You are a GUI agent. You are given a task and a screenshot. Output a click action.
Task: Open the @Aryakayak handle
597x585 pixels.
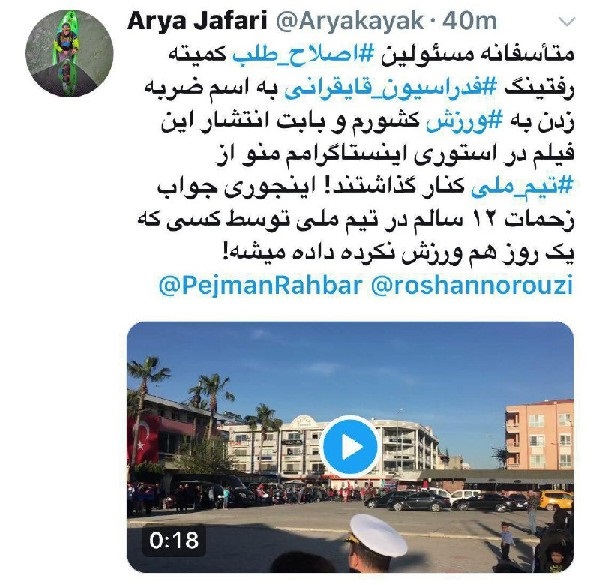(x=349, y=21)
